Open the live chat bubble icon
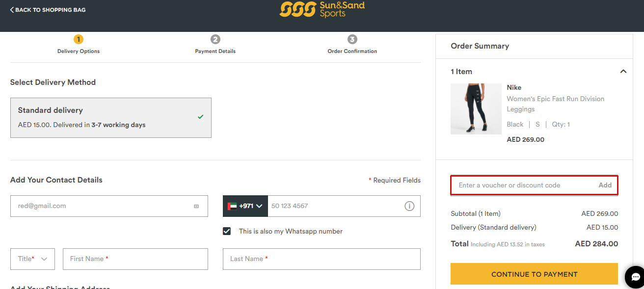This screenshot has width=644, height=289. pos(636,277)
